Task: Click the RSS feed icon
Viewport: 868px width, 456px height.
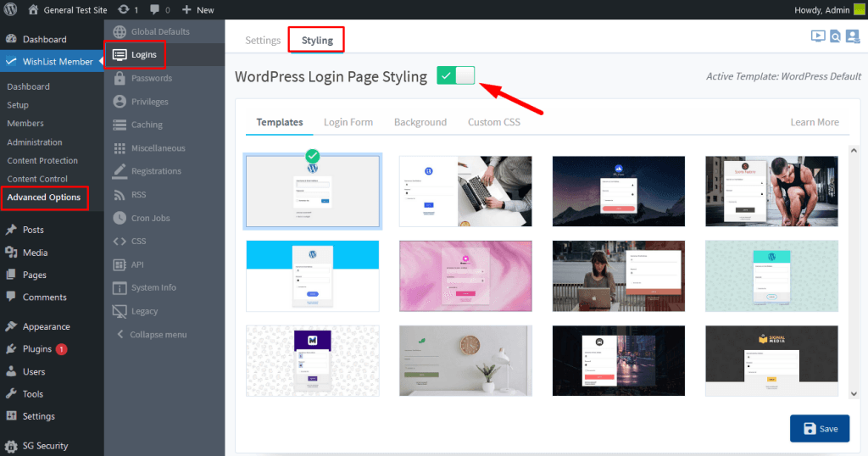Action: pyautogui.click(x=119, y=194)
